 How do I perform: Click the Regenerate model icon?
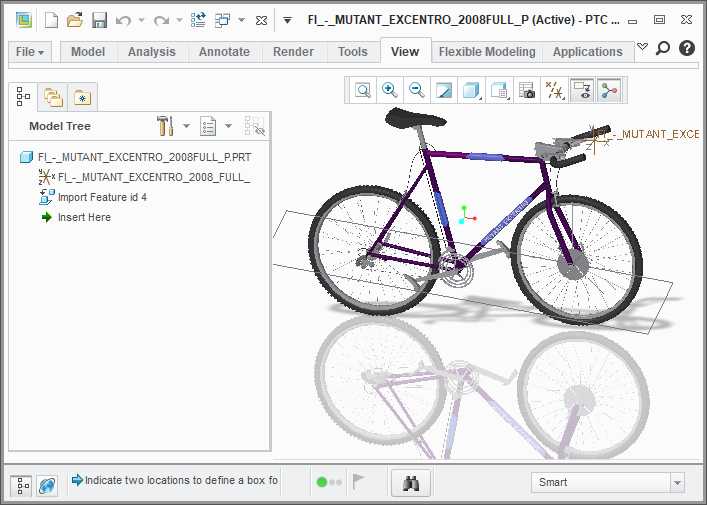click(198, 20)
